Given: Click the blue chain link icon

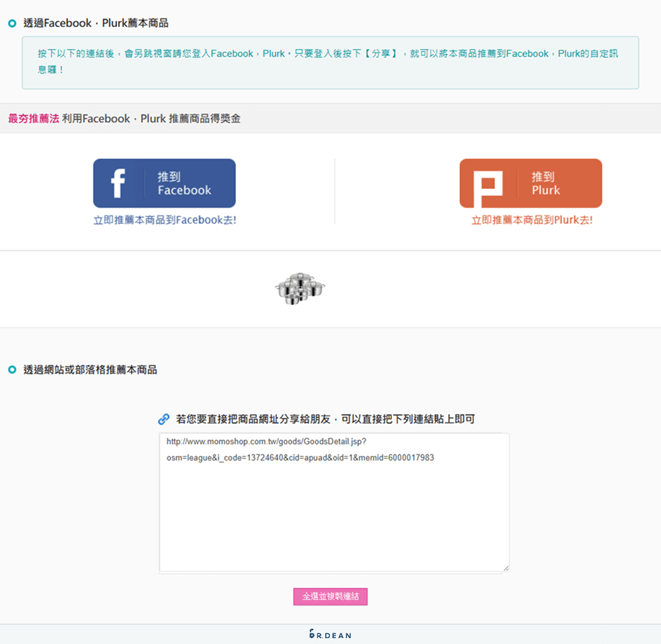Looking at the screenshot, I should pos(165,419).
